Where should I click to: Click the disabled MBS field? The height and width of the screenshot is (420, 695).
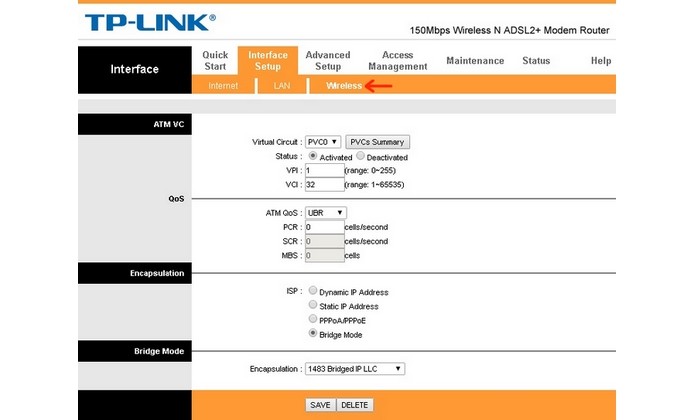point(324,256)
